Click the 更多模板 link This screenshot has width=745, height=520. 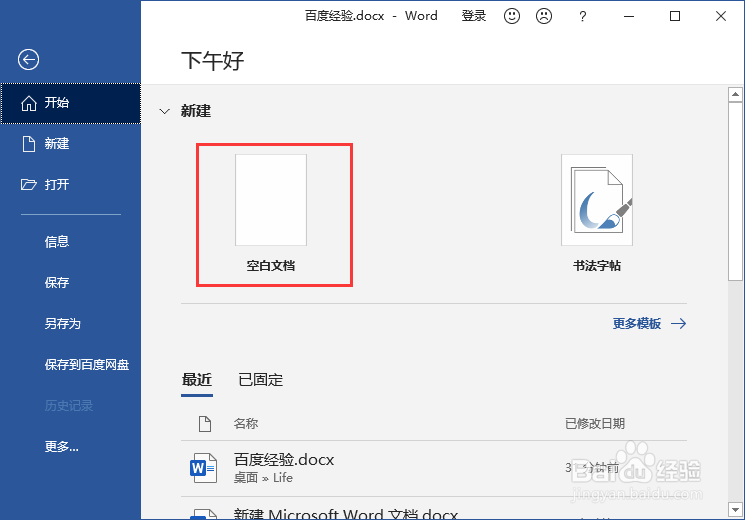click(636, 324)
